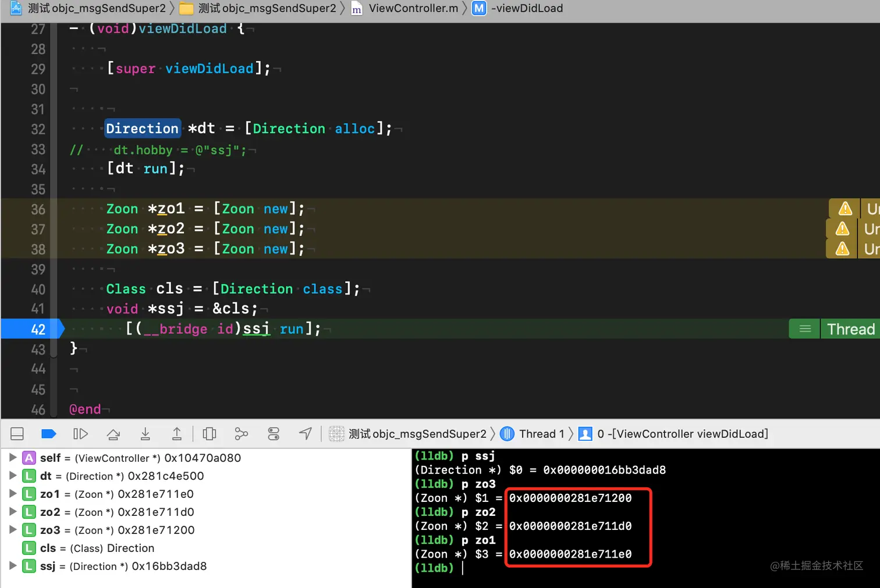Continue program execution button
The image size is (880, 588).
80,434
